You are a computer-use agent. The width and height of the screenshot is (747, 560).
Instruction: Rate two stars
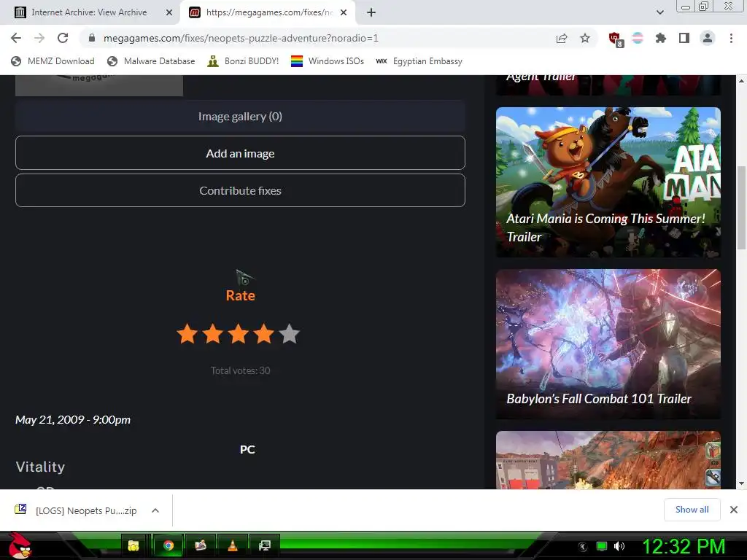tap(213, 334)
